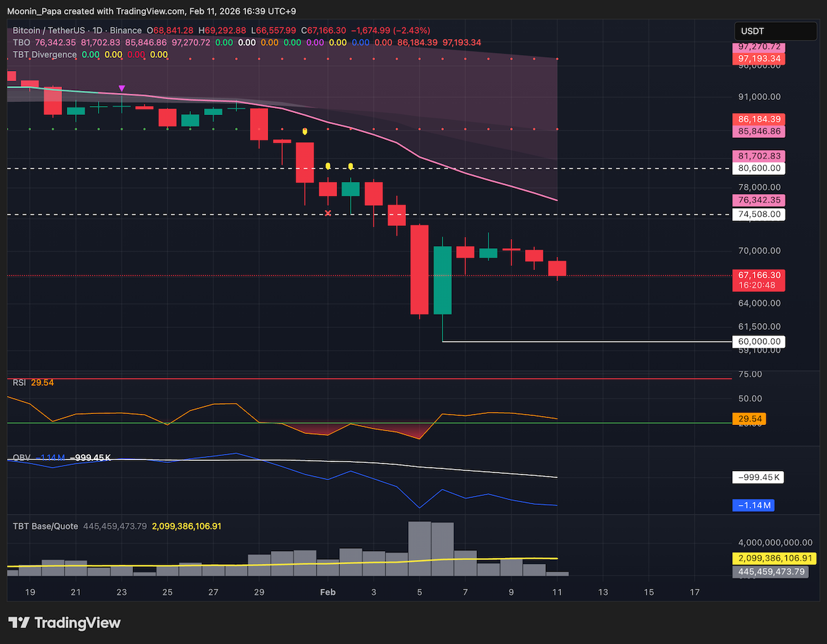Click the 4,000,000,000.00 volume axis value
This screenshot has width=827, height=644.
click(x=777, y=543)
